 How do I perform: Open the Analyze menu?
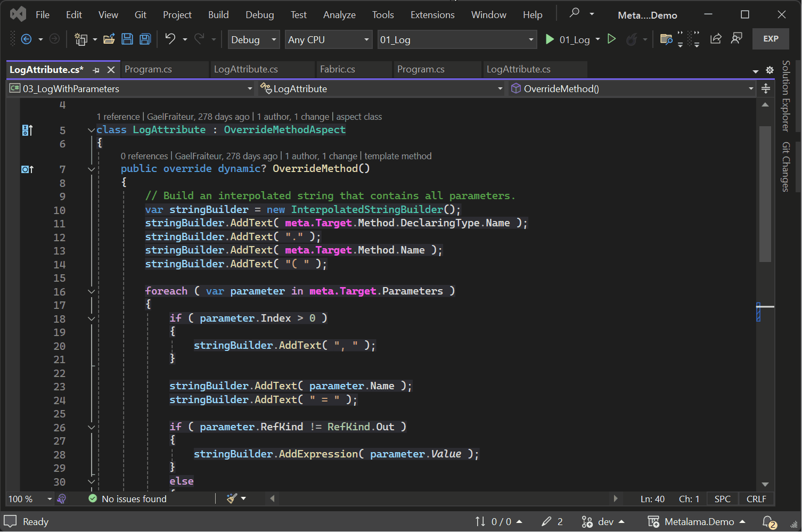pyautogui.click(x=339, y=15)
